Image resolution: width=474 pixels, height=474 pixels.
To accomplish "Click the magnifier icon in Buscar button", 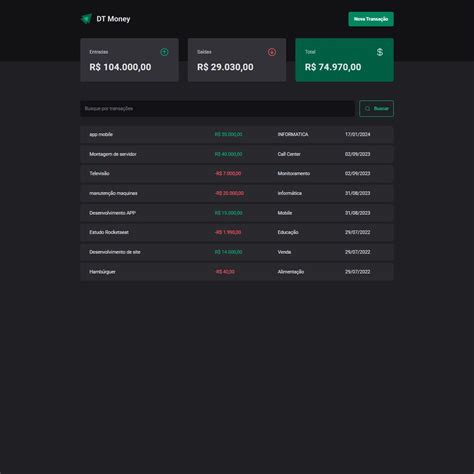I will [x=367, y=109].
